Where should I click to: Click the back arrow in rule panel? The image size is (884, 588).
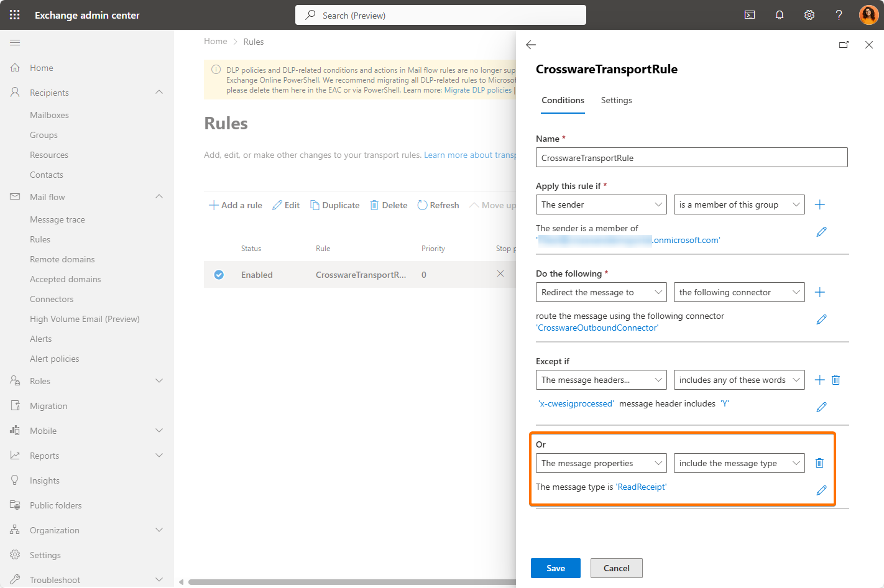[531, 45]
